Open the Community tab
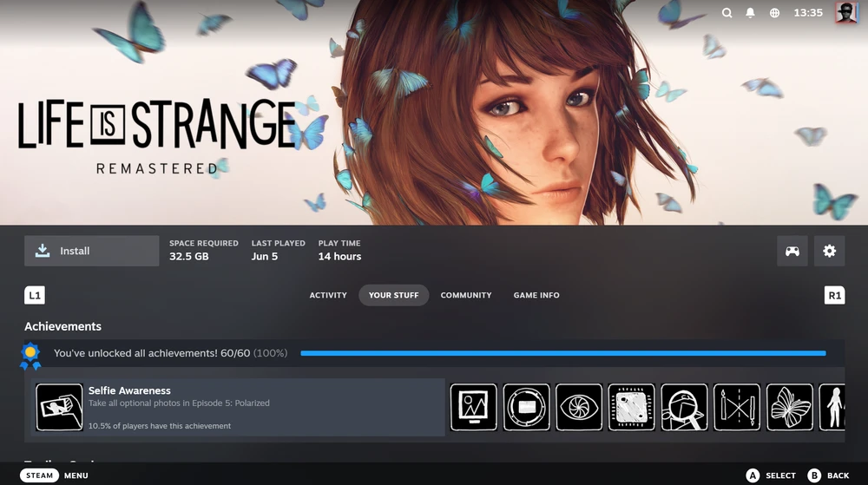 (466, 295)
